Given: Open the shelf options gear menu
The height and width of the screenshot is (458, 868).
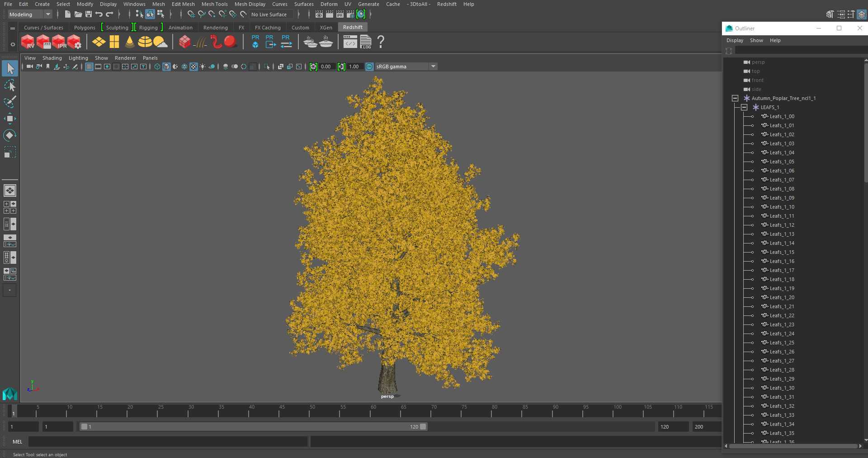Looking at the screenshot, I should (x=13, y=44).
